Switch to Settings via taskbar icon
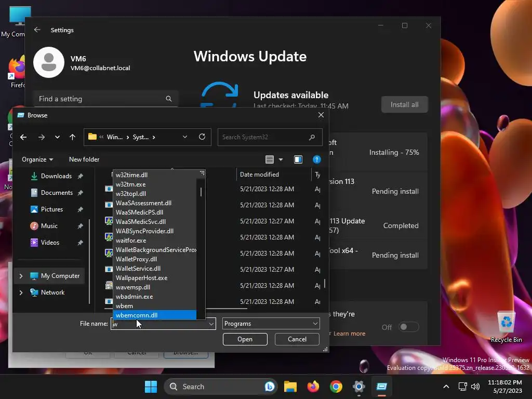 (x=358, y=387)
